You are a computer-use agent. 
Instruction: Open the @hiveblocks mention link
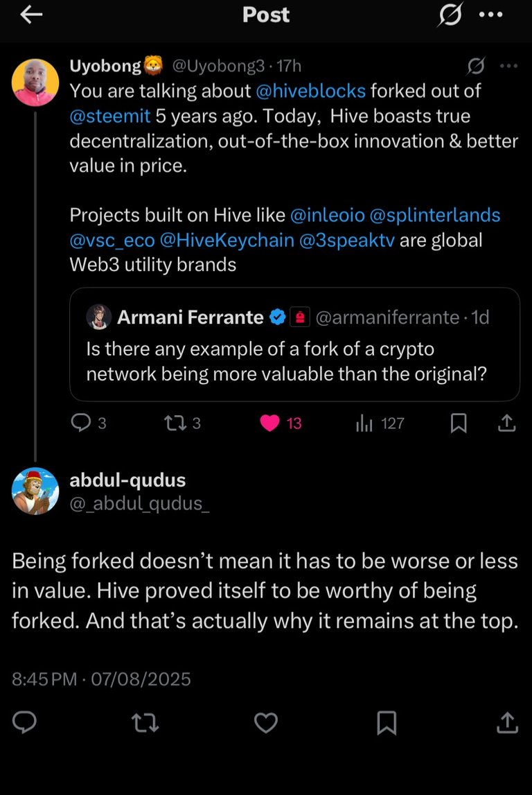click(310, 91)
